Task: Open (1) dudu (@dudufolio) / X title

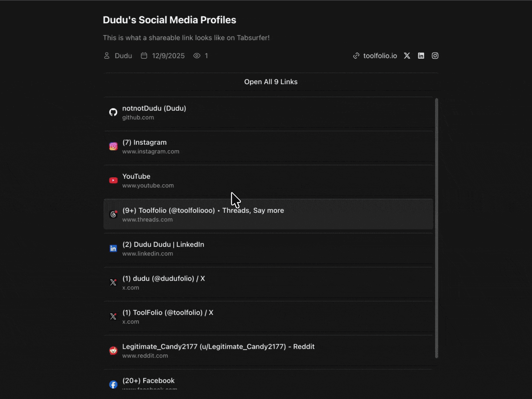Action: click(x=164, y=279)
